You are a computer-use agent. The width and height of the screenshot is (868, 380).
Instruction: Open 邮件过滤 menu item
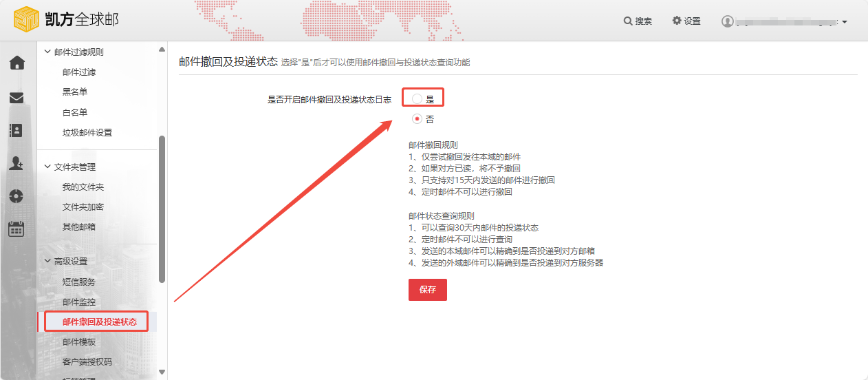[x=79, y=72]
